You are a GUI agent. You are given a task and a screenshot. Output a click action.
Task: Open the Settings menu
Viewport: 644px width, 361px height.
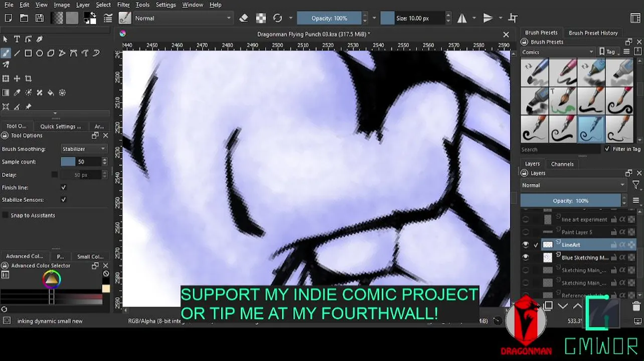point(166,5)
